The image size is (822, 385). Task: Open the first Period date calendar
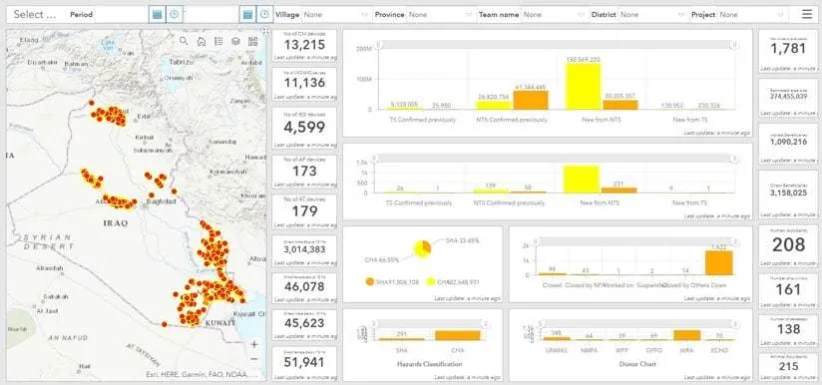157,15
